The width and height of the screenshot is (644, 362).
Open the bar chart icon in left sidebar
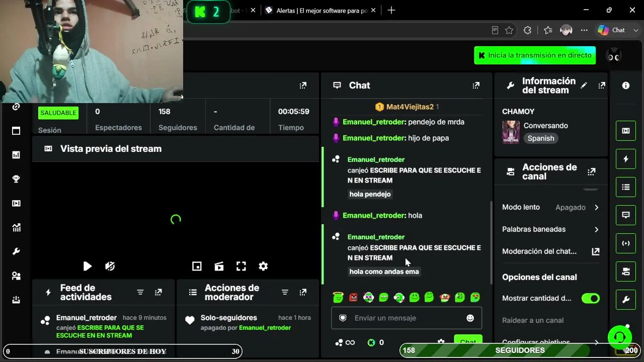pyautogui.click(x=16, y=155)
